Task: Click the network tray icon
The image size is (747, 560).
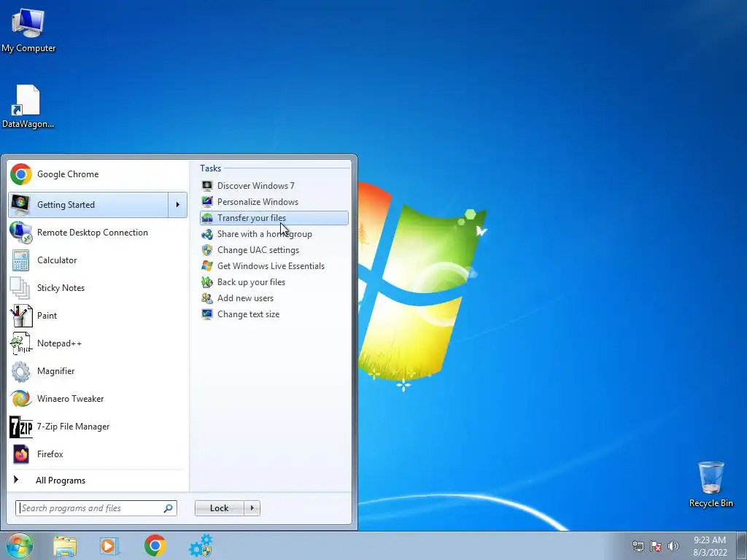Action: point(638,546)
